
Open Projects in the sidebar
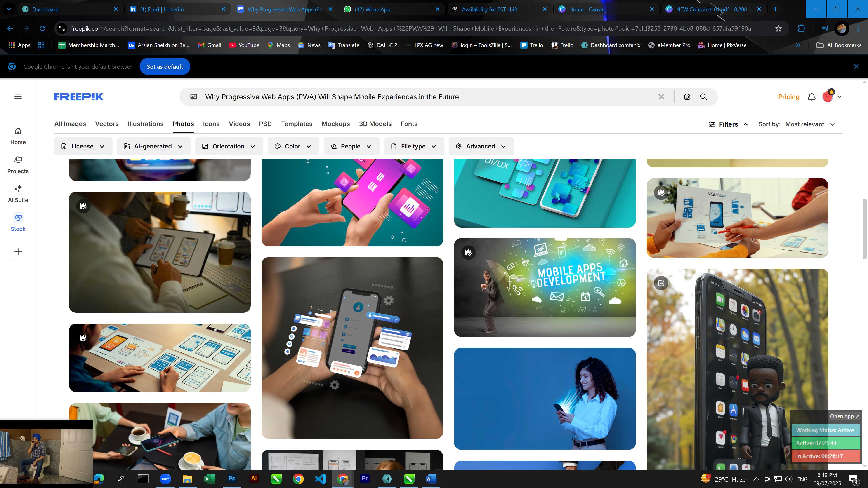point(18,165)
